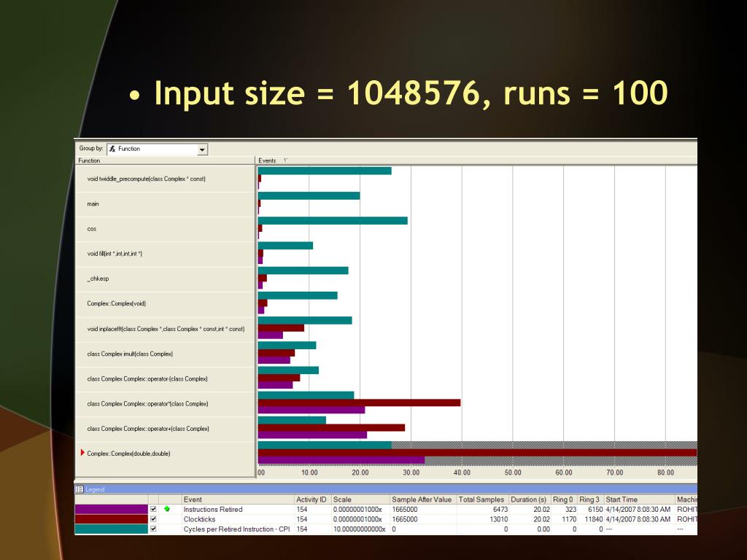Click the teal CPI color swatch
The width and height of the screenshot is (747, 560).
(112, 529)
